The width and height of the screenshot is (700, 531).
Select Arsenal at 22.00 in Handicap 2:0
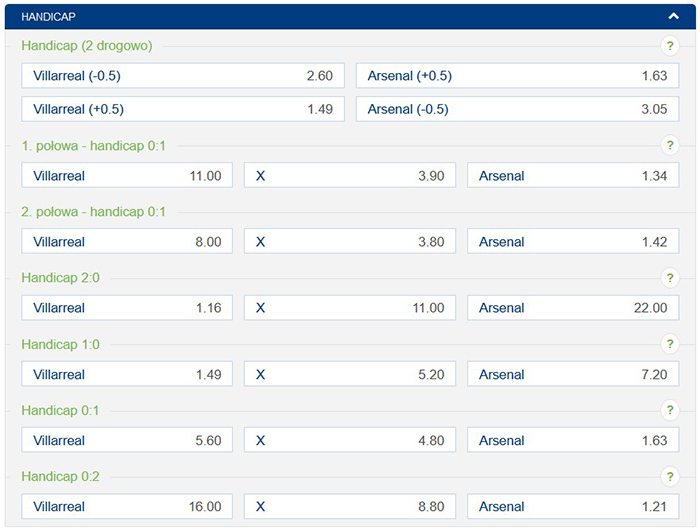572,308
